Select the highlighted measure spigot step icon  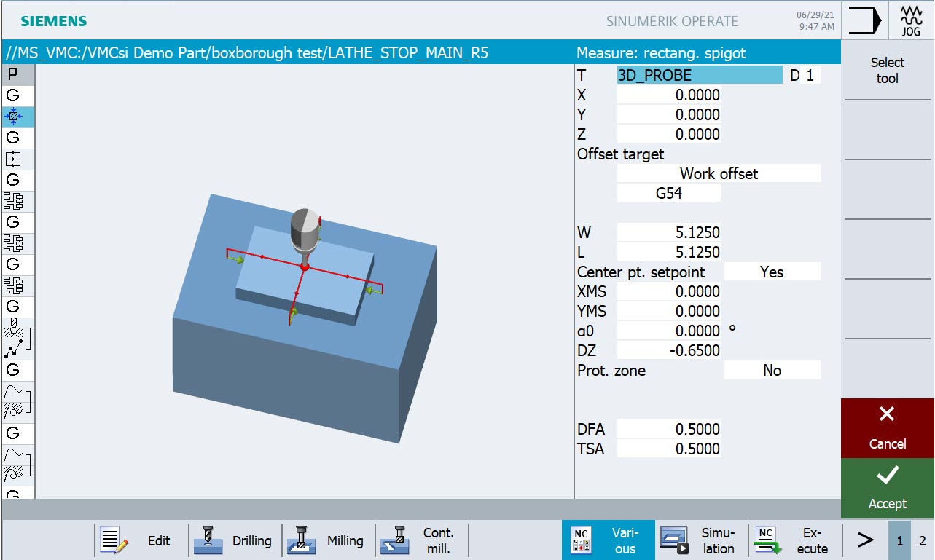(x=13, y=117)
